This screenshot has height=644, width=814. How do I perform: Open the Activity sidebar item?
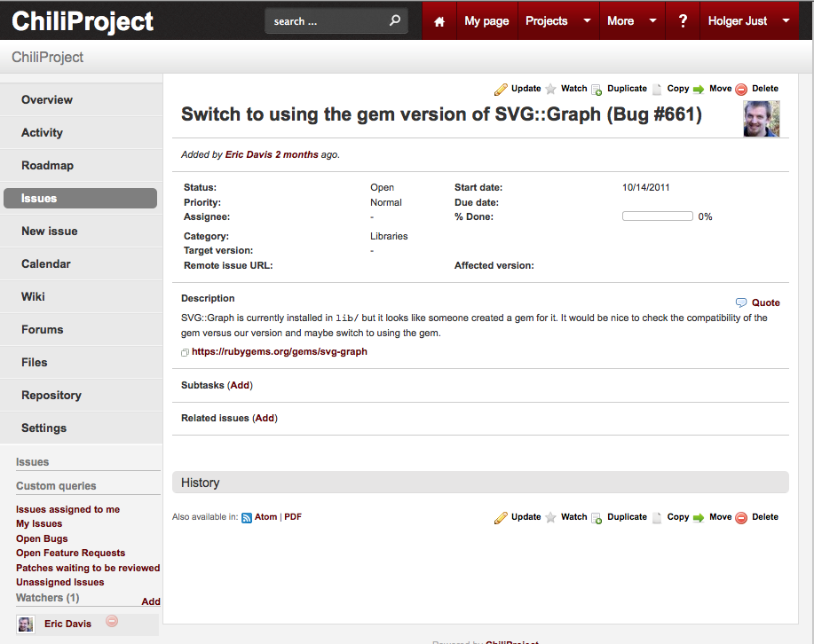(x=82, y=132)
